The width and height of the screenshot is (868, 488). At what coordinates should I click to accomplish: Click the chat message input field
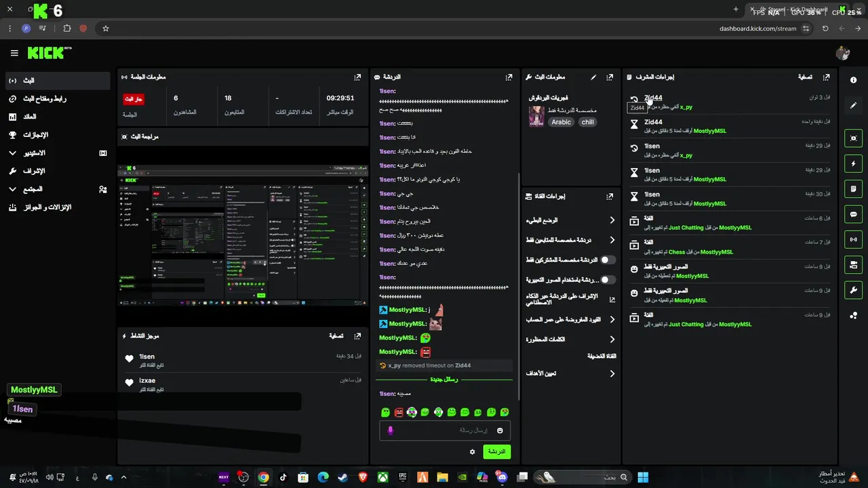445,430
